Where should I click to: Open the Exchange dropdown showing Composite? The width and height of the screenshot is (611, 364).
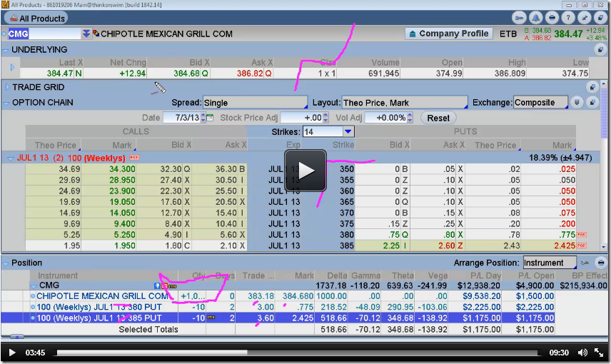(x=540, y=103)
